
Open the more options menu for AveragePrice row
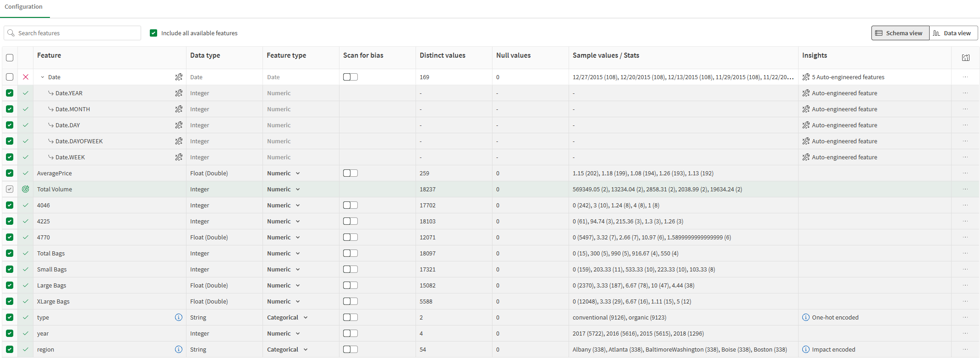click(965, 173)
